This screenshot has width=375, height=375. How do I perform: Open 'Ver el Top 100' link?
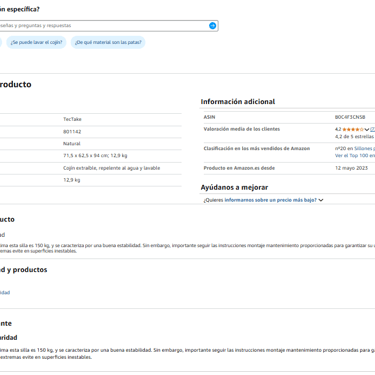[x=355, y=155]
